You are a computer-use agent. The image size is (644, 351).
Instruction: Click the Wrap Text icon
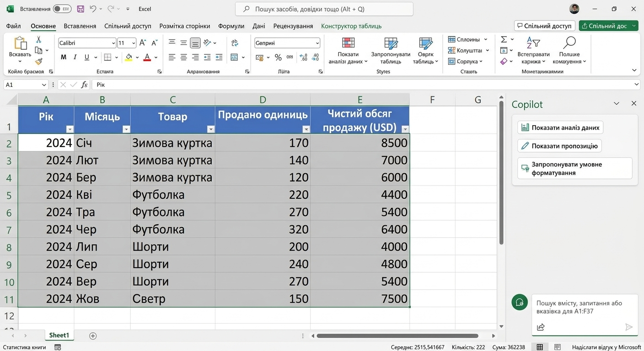click(235, 43)
